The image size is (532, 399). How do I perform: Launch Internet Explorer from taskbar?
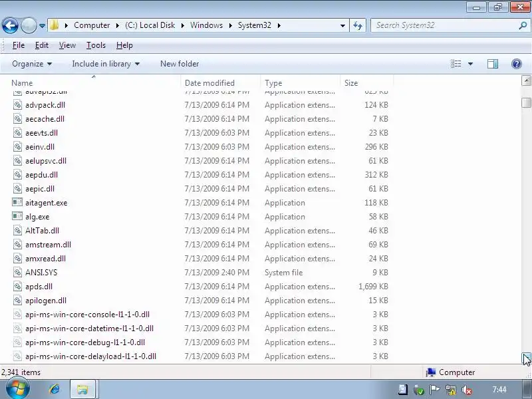coord(55,389)
